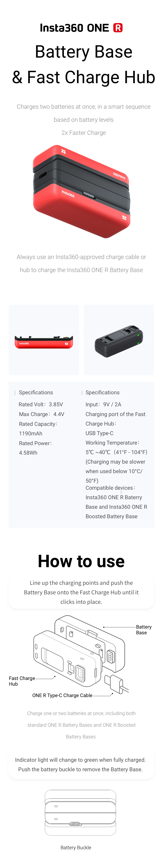Click the USB Type-C text
The image size is (163, 868).
pyautogui.click(x=99, y=433)
